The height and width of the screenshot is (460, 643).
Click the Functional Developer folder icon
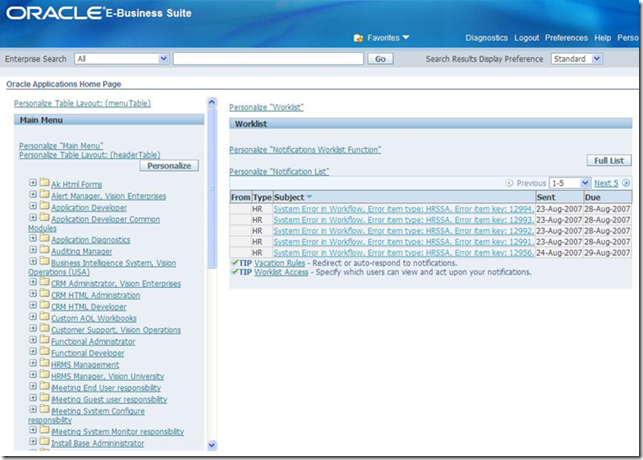point(45,351)
